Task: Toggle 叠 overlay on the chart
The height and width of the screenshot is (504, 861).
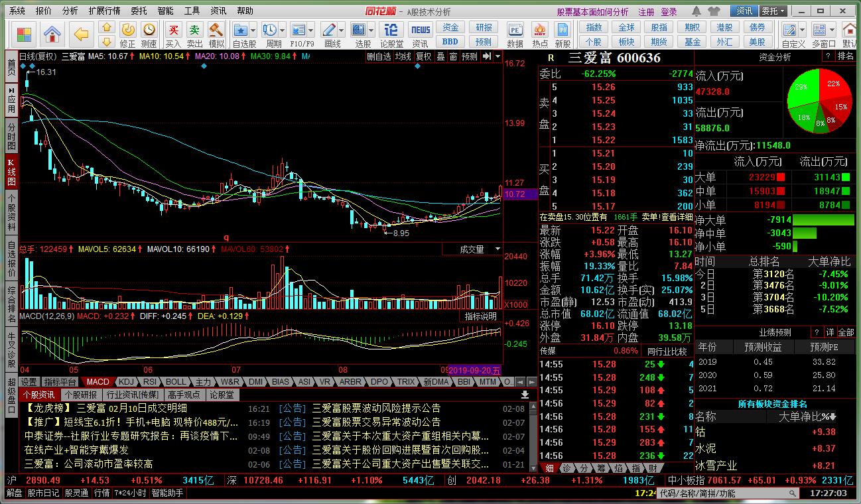Action: [440, 57]
